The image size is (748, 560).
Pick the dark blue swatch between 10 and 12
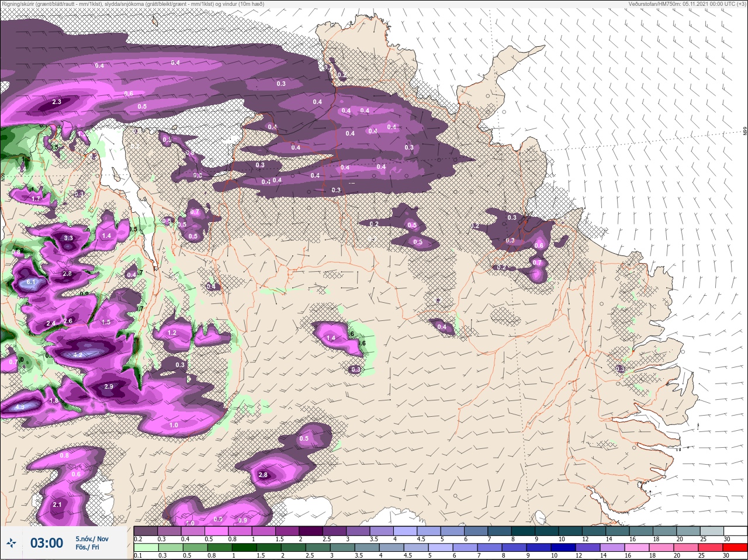click(563, 547)
